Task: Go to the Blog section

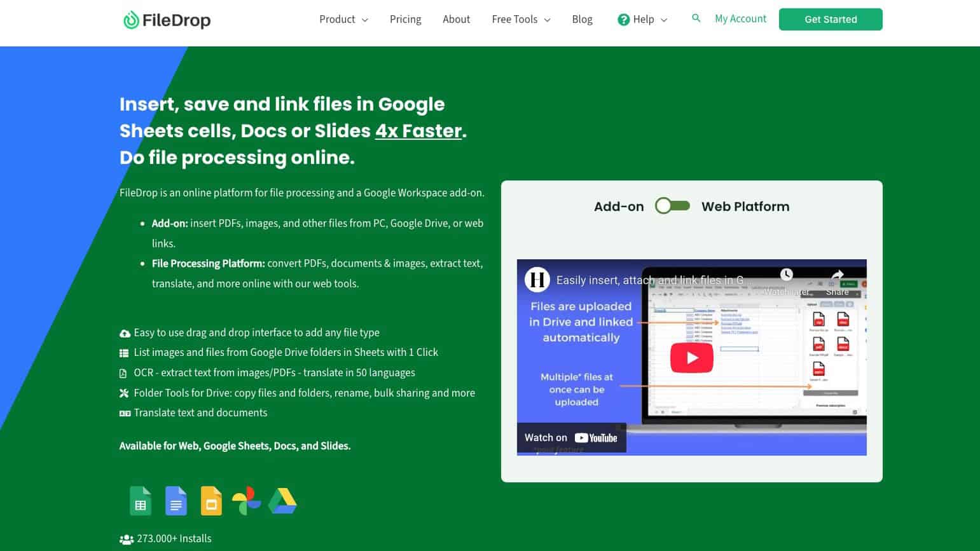Action: coord(582,19)
